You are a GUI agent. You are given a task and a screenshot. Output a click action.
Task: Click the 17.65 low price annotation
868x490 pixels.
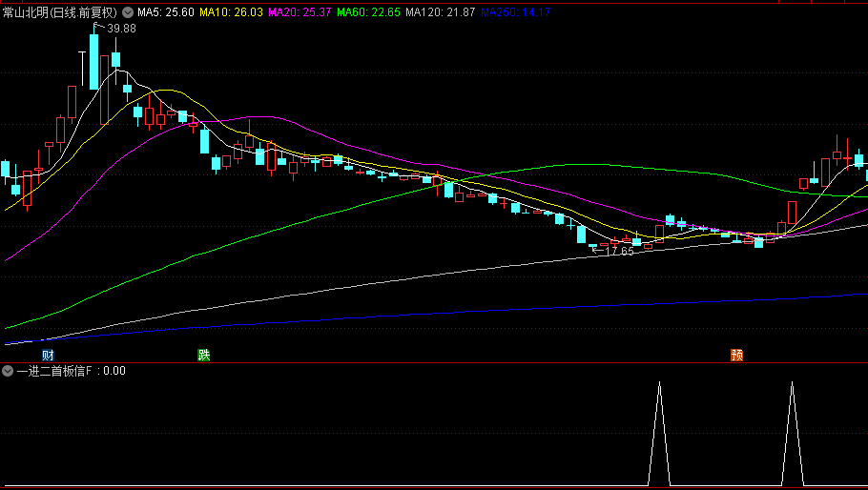[619, 251]
